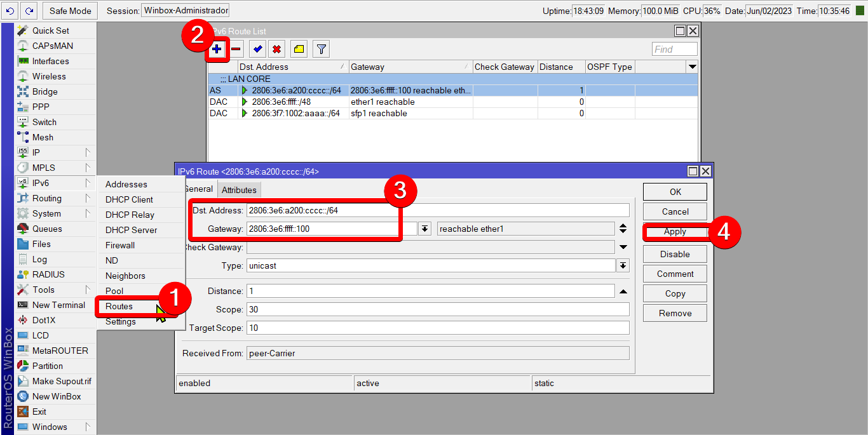Click the blue plus Add route icon
The width and height of the screenshot is (868, 435).
click(217, 49)
